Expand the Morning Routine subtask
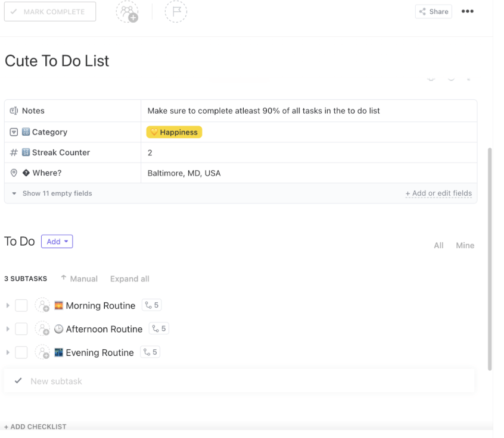504x438 pixels. click(x=8, y=305)
